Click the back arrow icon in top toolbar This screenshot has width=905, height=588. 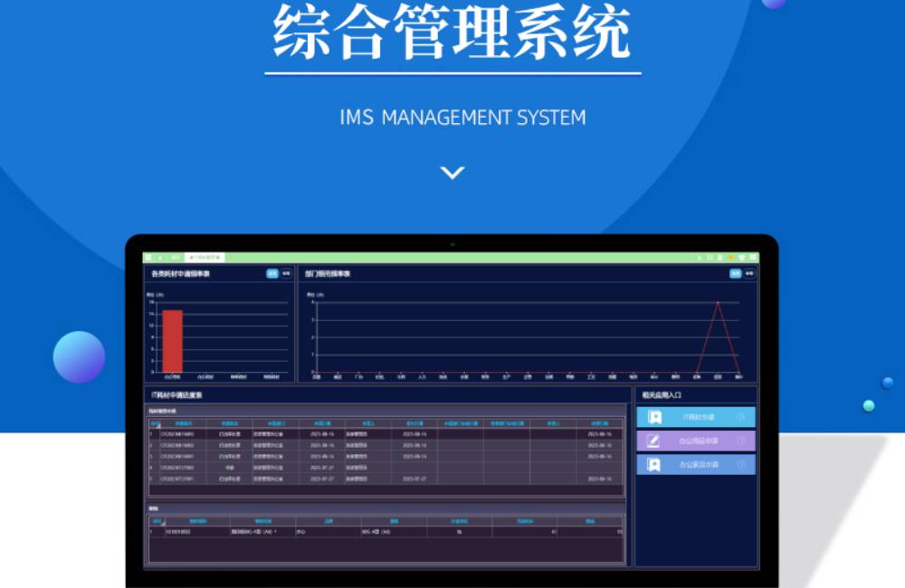pyautogui.click(x=160, y=258)
